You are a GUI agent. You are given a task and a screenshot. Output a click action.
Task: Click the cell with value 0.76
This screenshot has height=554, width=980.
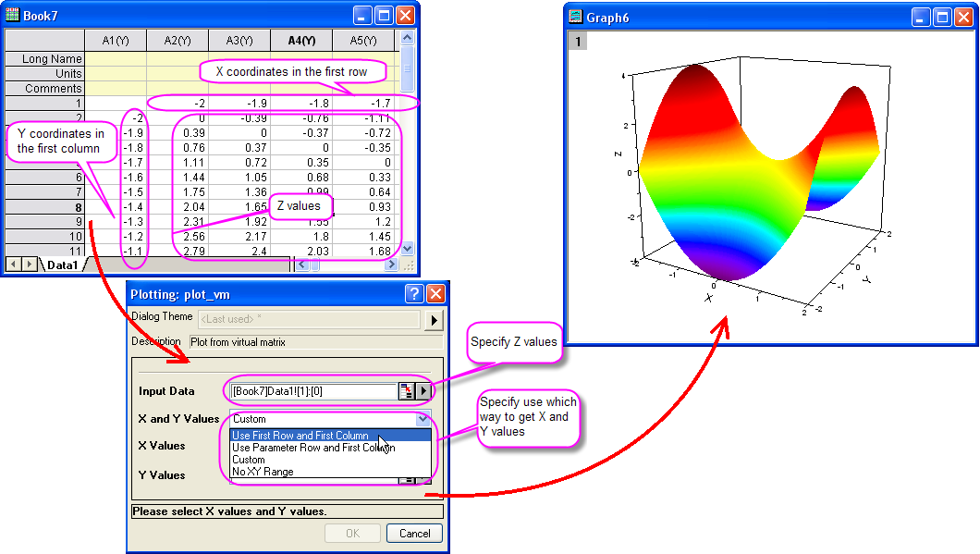[178, 148]
